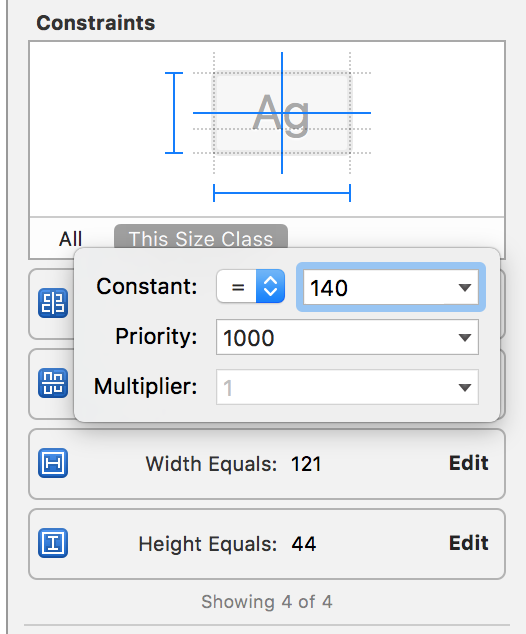The height and width of the screenshot is (634, 526).
Task: Click into the Priority field showing 1000
Action: pyautogui.click(x=347, y=337)
